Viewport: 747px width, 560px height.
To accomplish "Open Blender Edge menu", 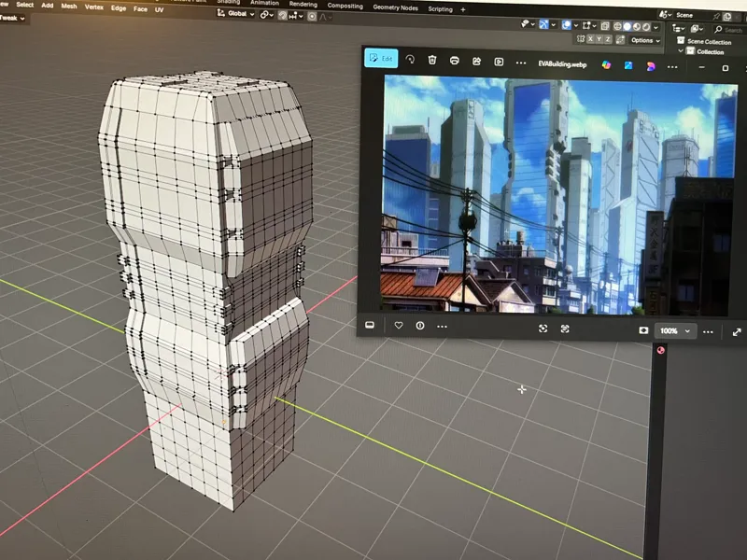I will [x=119, y=8].
